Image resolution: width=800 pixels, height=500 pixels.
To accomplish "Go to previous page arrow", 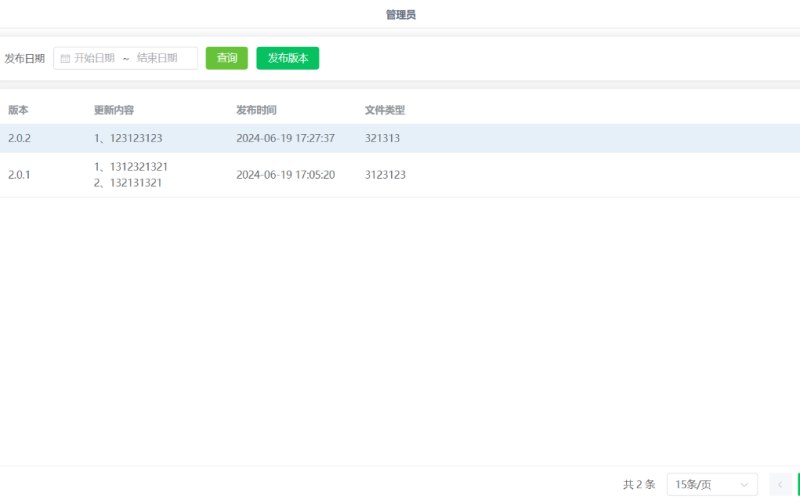I will (x=780, y=484).
